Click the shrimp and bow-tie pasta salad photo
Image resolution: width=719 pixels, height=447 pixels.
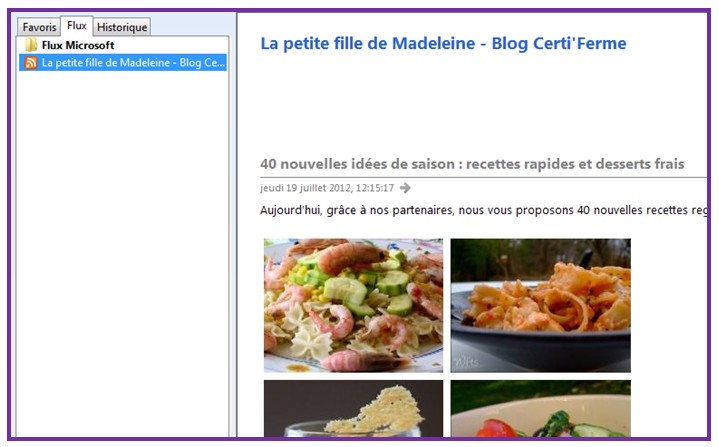point(353,305)
